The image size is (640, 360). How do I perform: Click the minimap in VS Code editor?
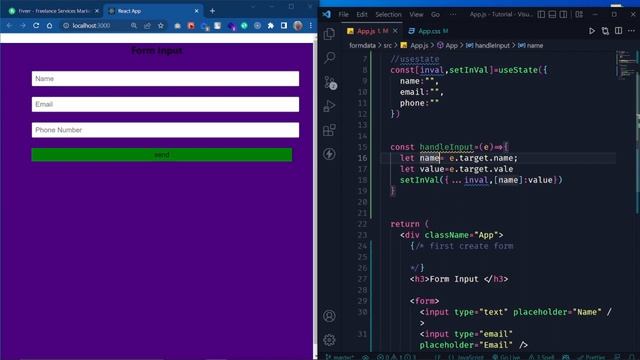click(625, 65)
